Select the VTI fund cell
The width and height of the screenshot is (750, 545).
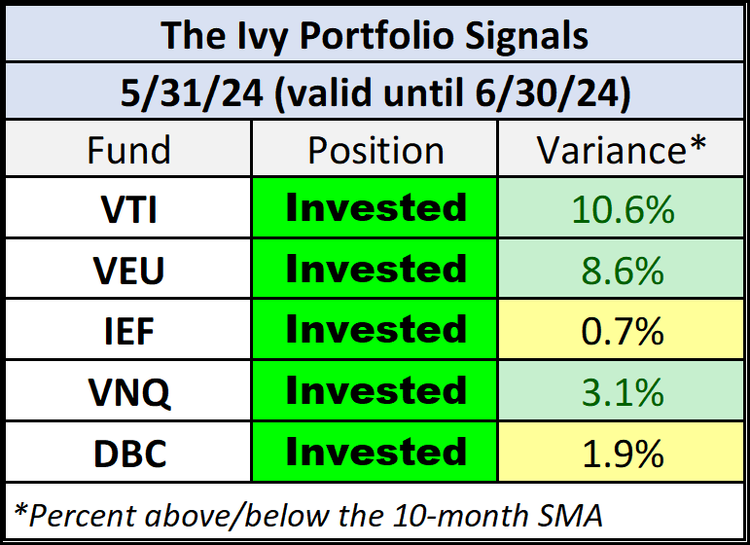pos(129,209)
